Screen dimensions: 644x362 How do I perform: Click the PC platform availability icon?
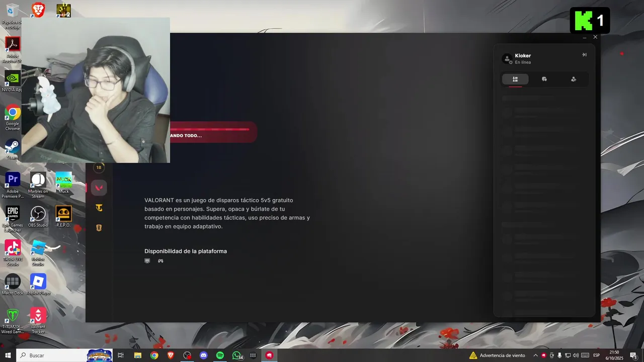pos(147,261)
